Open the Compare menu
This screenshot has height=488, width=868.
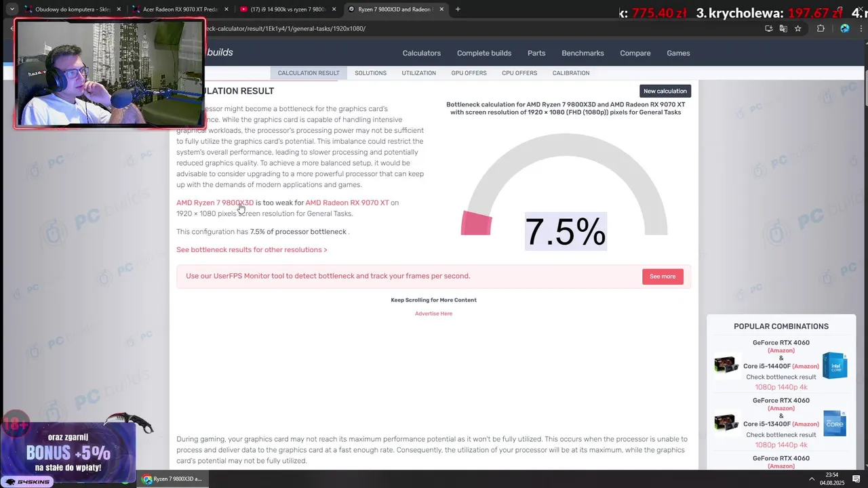click(635, 53)
